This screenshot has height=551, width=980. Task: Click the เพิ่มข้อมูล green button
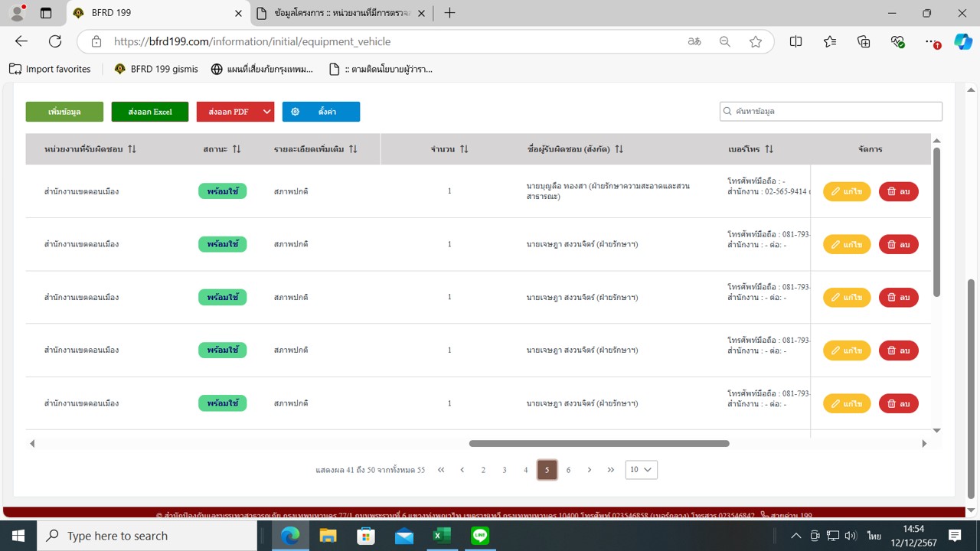pyautogui.click(x=64, y=112)
